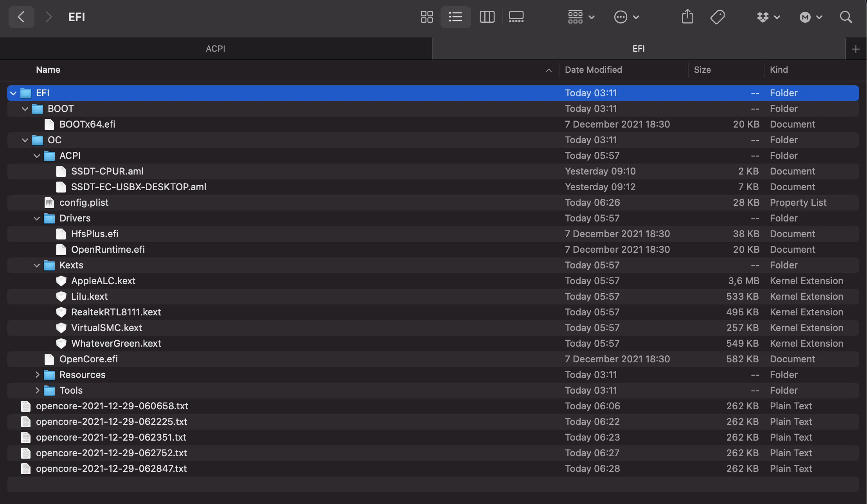867x504 pixels.
Task: Select the config.plist file
Action: 84,202
